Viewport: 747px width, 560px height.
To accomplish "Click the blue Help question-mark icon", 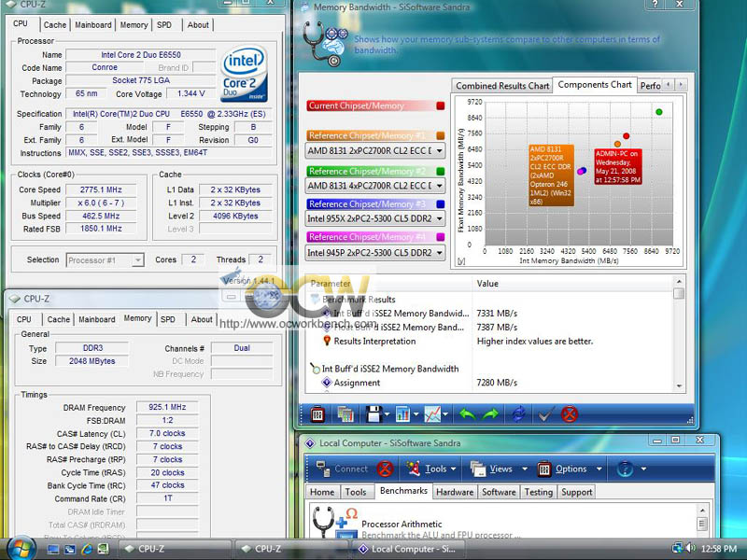I will pos(625,469).
